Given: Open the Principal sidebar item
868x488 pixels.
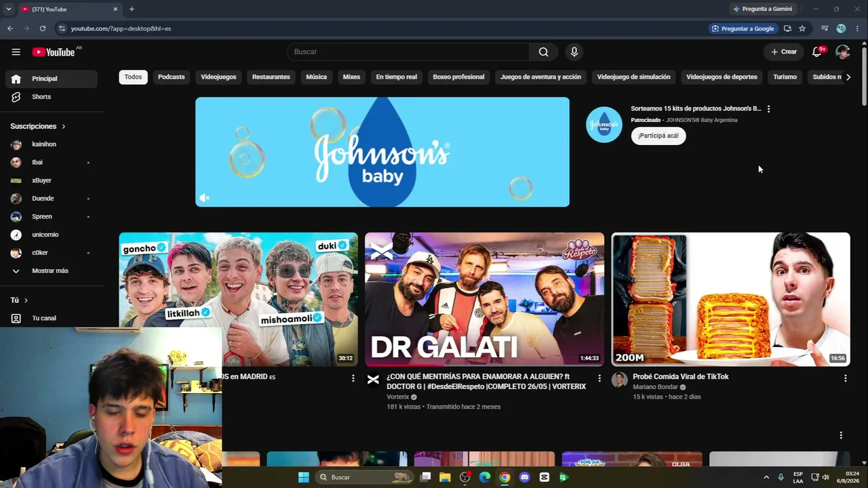Looking at the screenshot, I should click(52, 79).
